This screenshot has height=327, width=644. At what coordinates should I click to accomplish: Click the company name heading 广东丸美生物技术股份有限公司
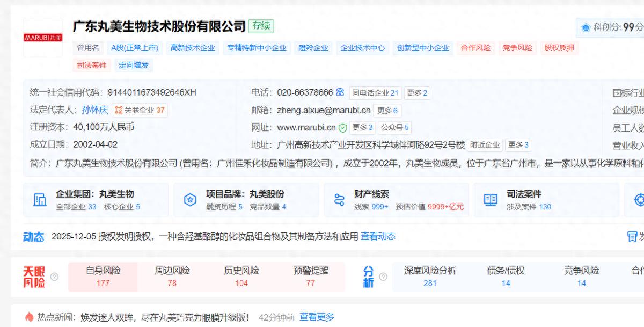pos(159,26)
